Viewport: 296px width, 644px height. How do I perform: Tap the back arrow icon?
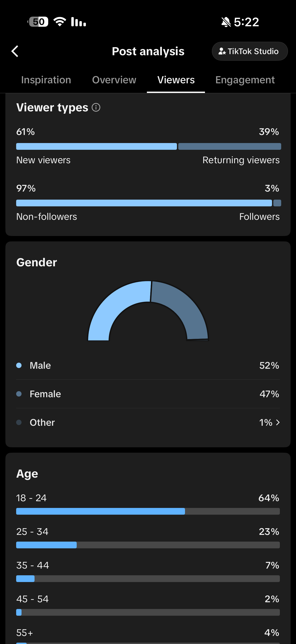coord(15,51)
